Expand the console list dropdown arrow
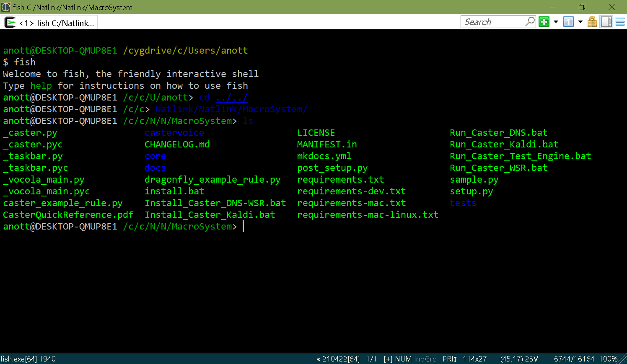Viewport: 627px width, 364px height. pyautogui.click(x=580, y=22)
